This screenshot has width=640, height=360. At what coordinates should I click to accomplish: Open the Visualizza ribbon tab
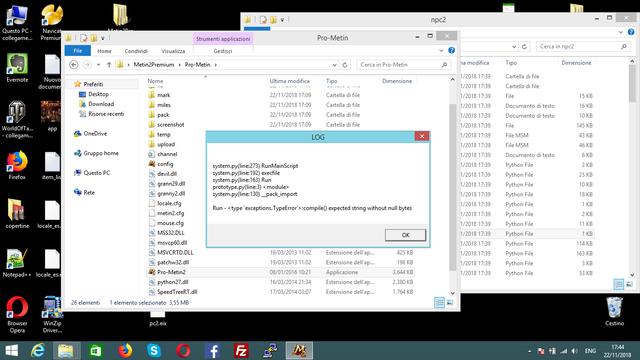click(173, 51)
